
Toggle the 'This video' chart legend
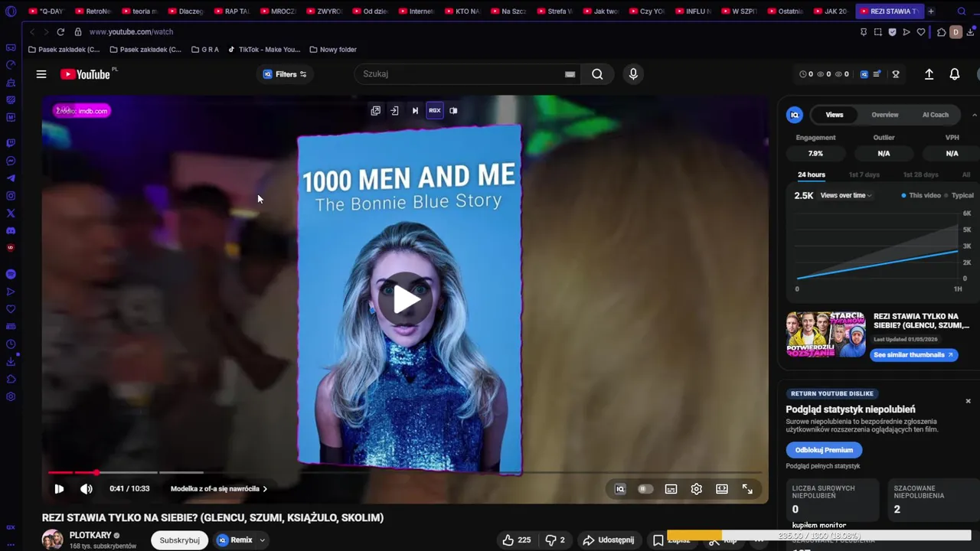pos(921,195)
